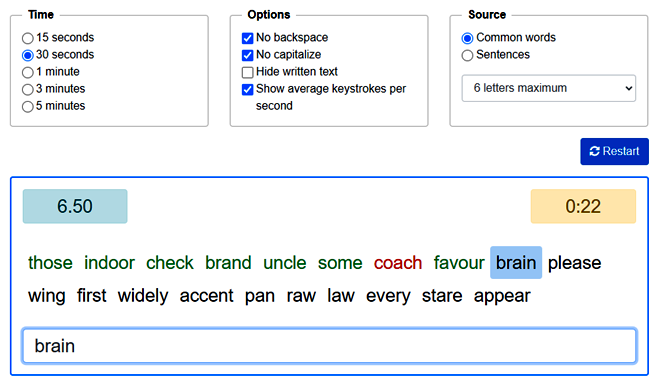The height and width of the screenshot is (388, 660).
Task: Focus the typing input field containing brain
Action: point(330,346)
